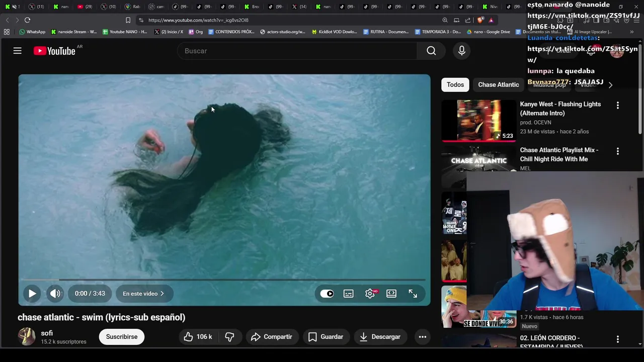Click the share icon in address bar
644x362 pixels.
point(468,20)
